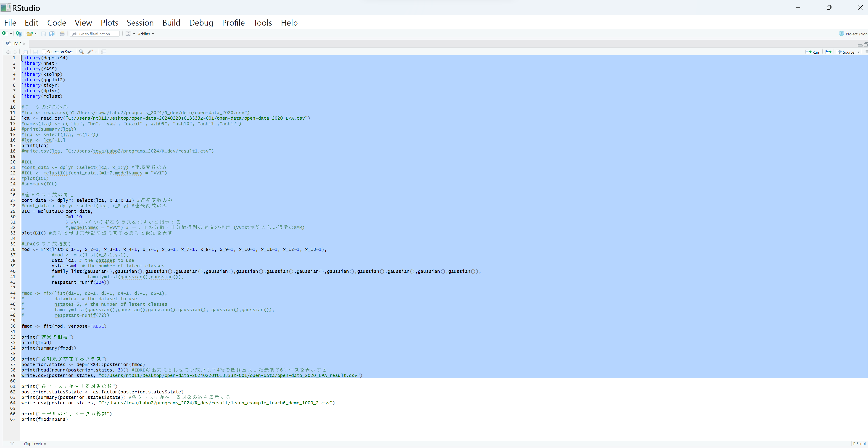Close the LPA.R tab
This screenshot has width=868, height=448.
(24, 44)
